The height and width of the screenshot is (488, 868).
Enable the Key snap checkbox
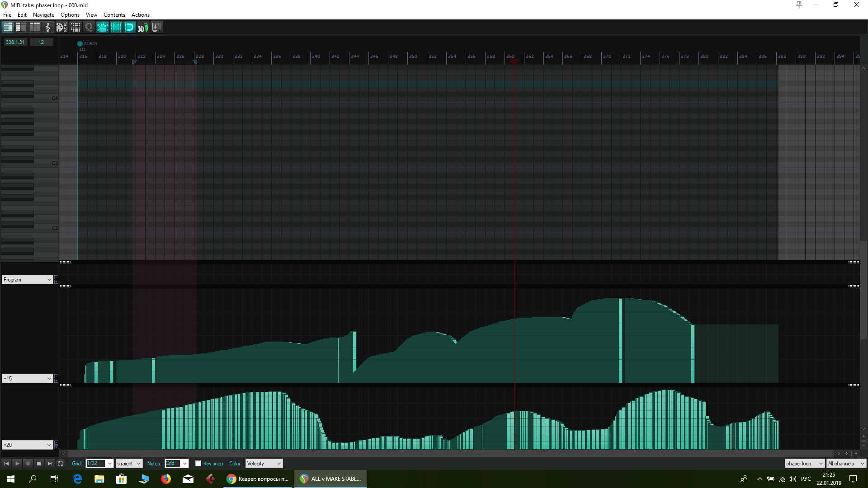pos(198,464)
